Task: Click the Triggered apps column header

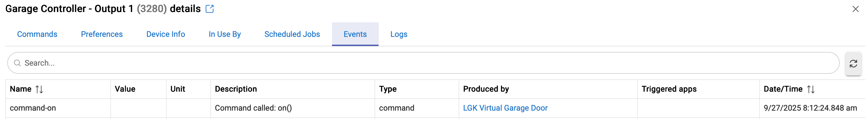Action: [x=669, y=89]
